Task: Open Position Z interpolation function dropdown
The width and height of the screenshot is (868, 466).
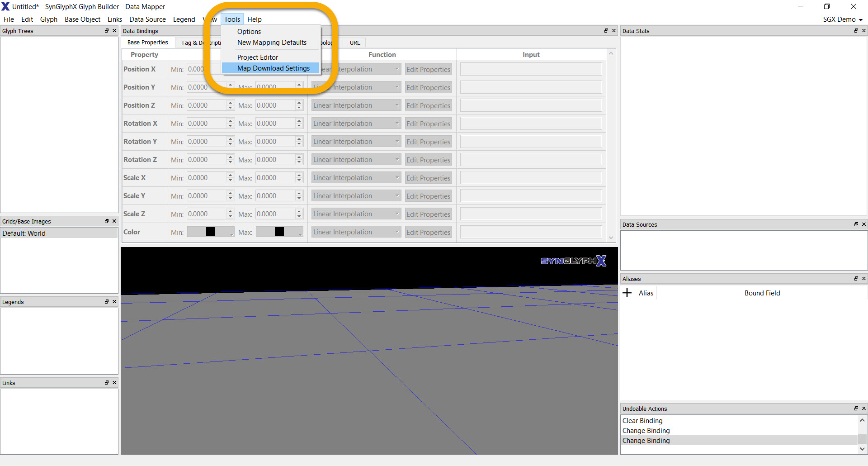Action: 356,105
